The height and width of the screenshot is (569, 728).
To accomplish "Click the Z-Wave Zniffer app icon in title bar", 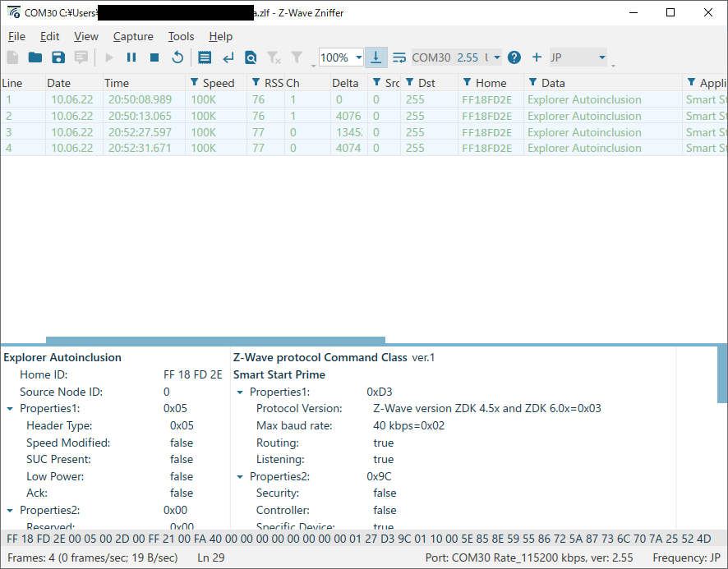I will (13, 12).
